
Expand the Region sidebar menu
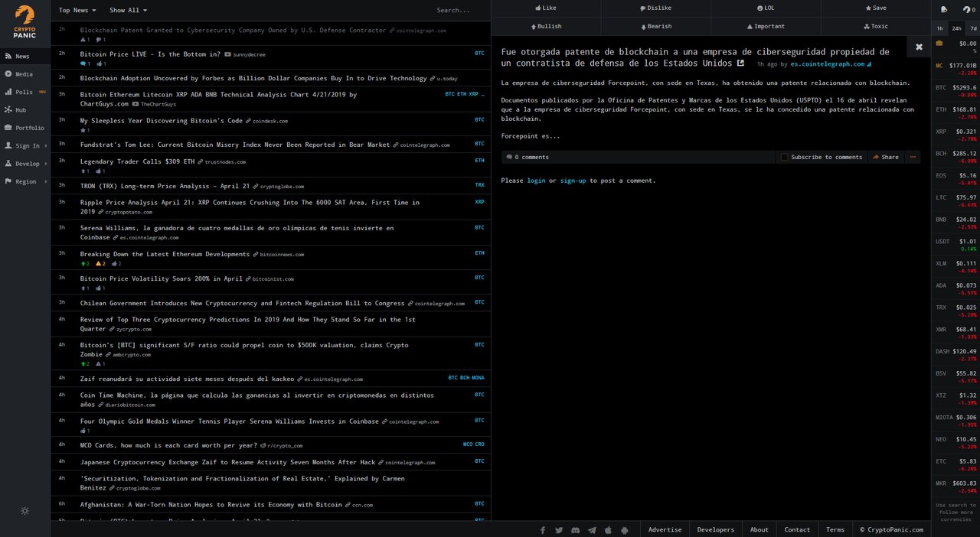point(24,181)
